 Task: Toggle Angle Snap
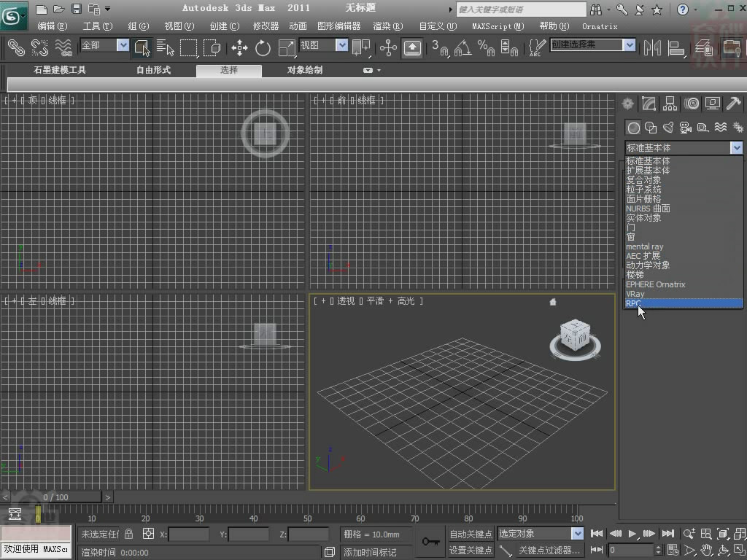coord(463,47)
